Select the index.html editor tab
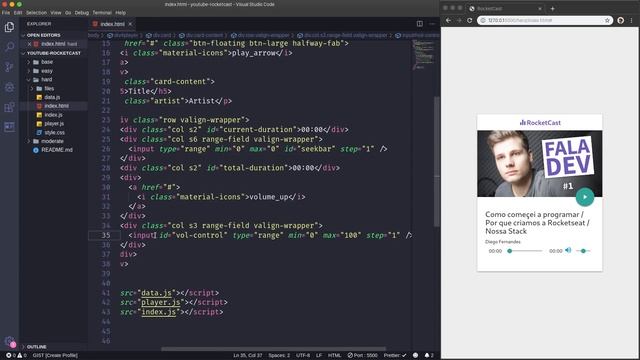 point(112,24)
